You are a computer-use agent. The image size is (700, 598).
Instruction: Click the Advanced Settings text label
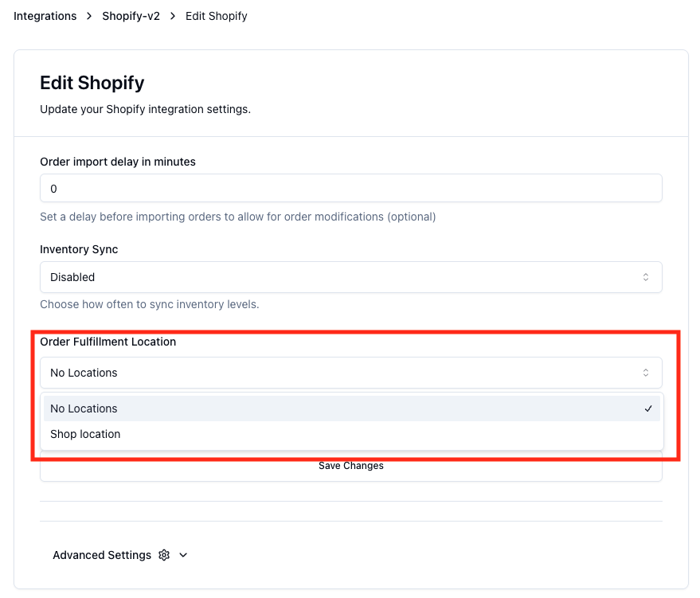(102, 555)
